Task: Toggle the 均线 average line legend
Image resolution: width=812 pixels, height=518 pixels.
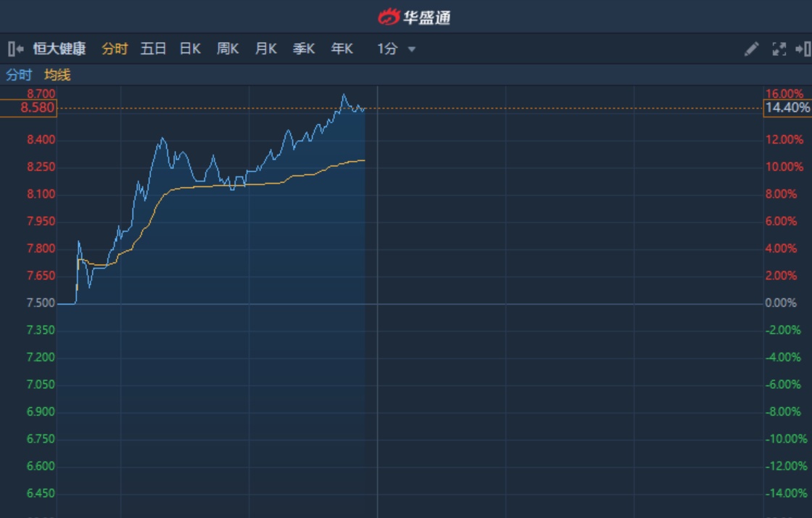Action: click(57, 75)
